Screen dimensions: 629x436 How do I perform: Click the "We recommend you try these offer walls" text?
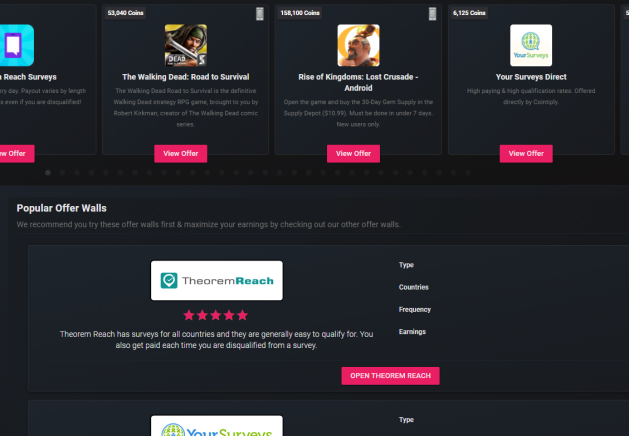point(208,224)
